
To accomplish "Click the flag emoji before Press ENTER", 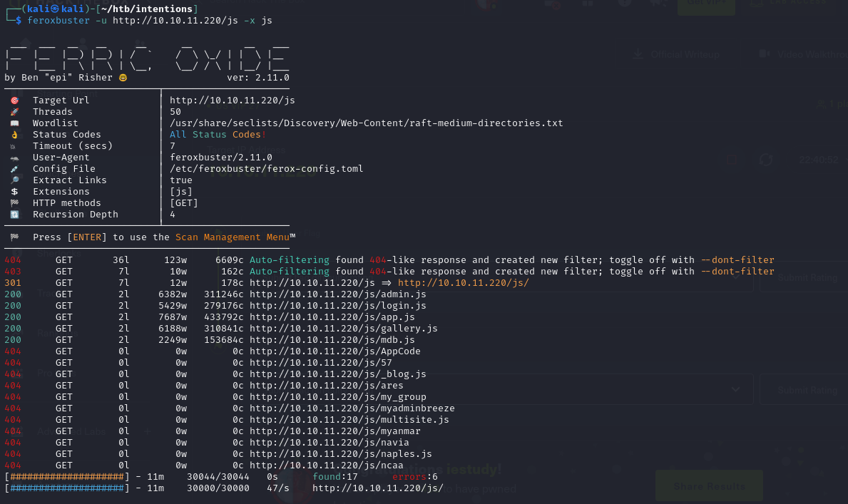I will 14,237.
